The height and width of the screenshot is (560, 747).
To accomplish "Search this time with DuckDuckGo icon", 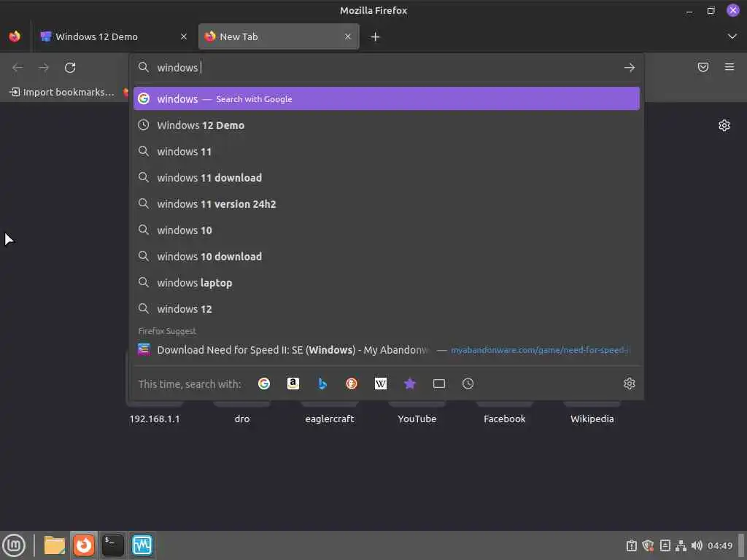I will click(352, 384).
